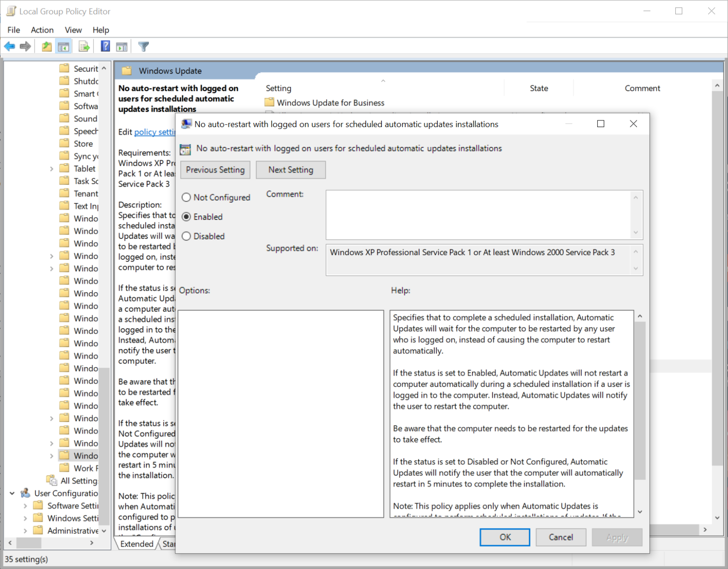Click the Next Setting button
728x569 pixels.
click(291, 170)
